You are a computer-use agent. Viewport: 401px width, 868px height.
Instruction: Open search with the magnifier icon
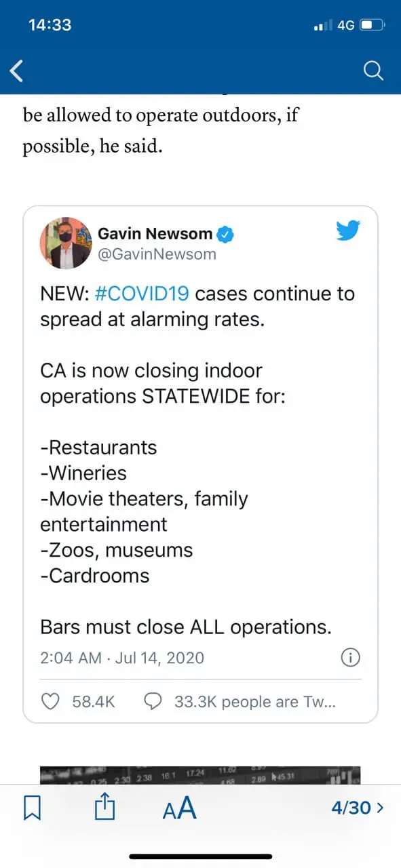373,70
